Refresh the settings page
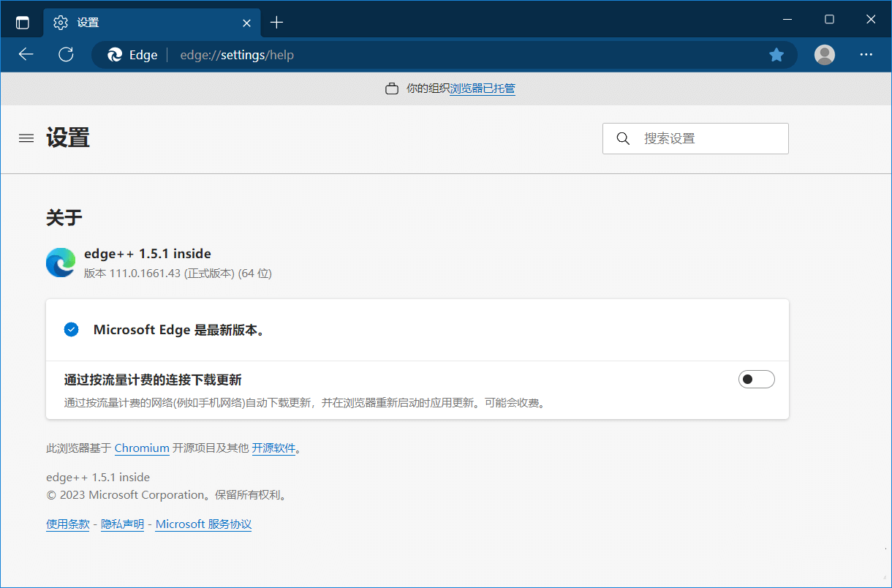This screenshot has width=892, height=588. [66, 55]
